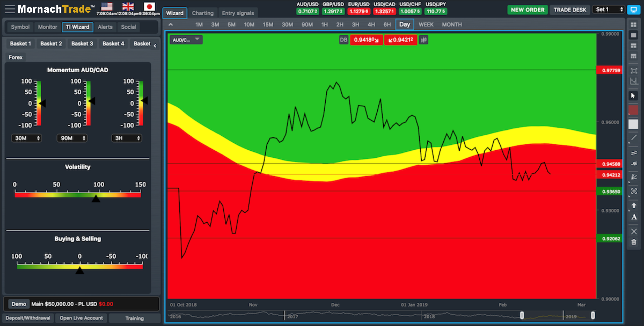This screenshot has width=644, height=326.
Task: Toggle the candlestick chart type icon
Action: pyautogui.click(x=423, y=40)
